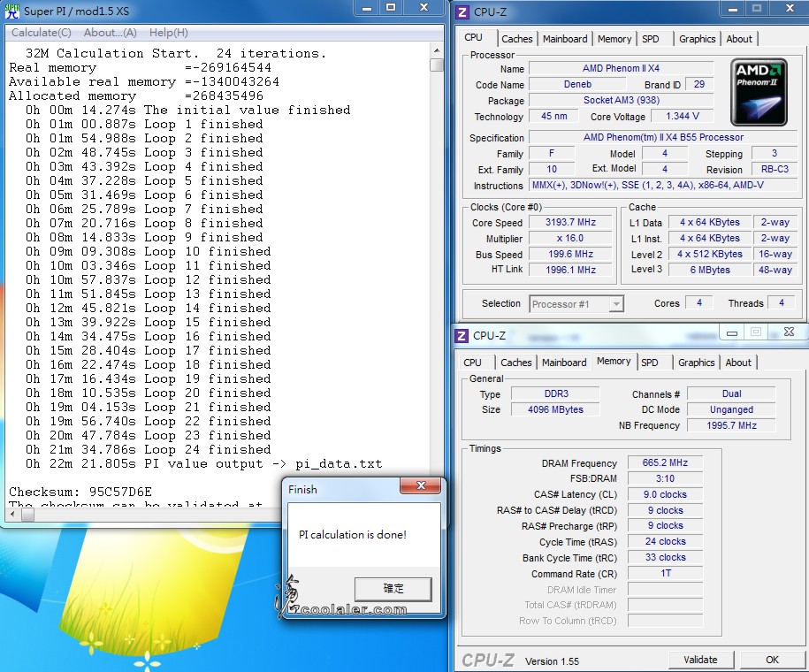The height and width of the screenshot is (672, 809).
Task: Maximize the Super PI window
Action: 391,7
